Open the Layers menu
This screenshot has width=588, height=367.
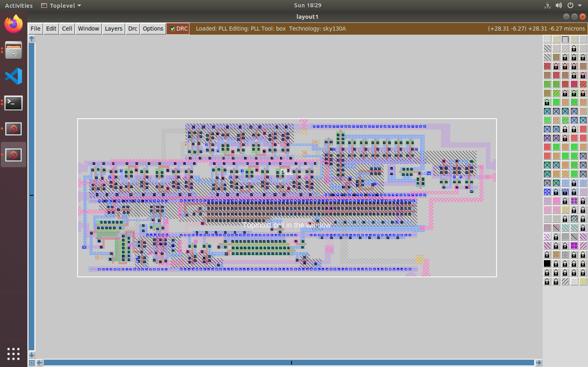click(x=114, y=29)
